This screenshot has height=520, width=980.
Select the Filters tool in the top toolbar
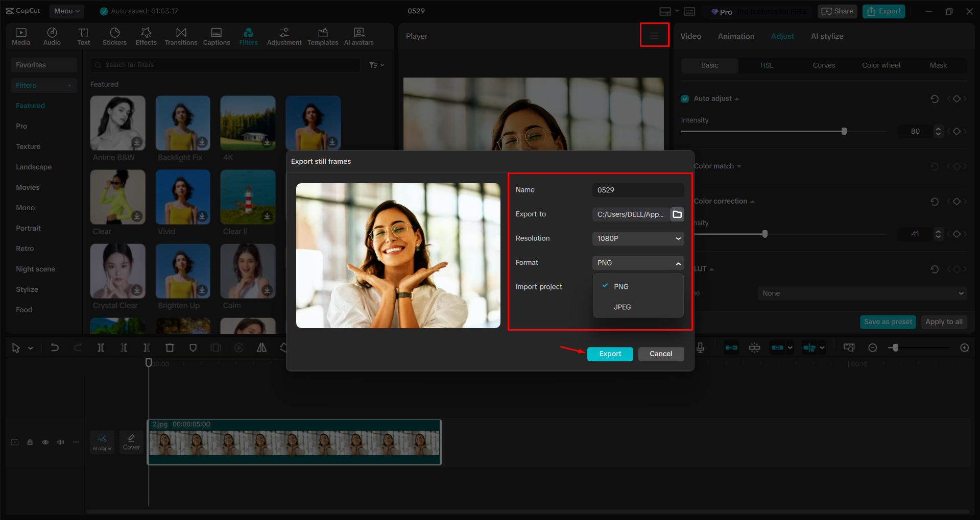pos(248,36)
